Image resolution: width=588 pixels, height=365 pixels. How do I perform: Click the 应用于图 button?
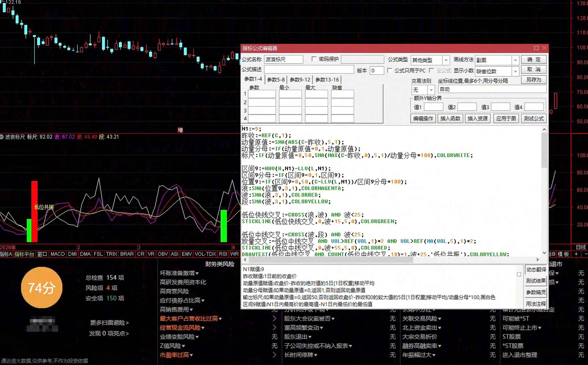[x=506, y=119]
